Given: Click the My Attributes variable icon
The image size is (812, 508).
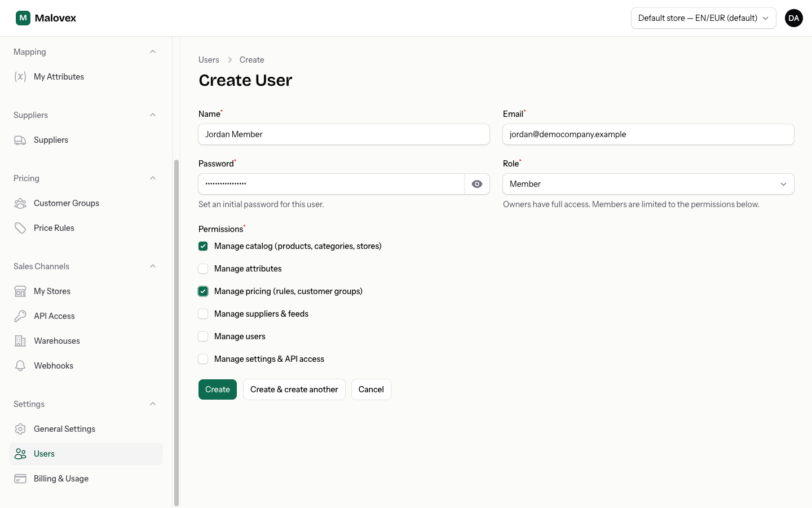Looking at the screenshot, I should coord(20,77).
